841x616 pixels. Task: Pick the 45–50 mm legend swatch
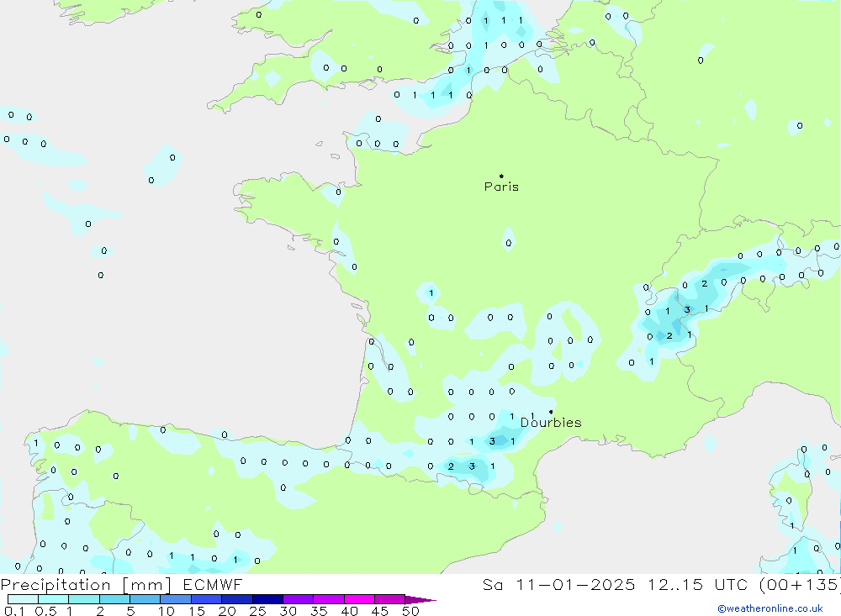point(390,599)
